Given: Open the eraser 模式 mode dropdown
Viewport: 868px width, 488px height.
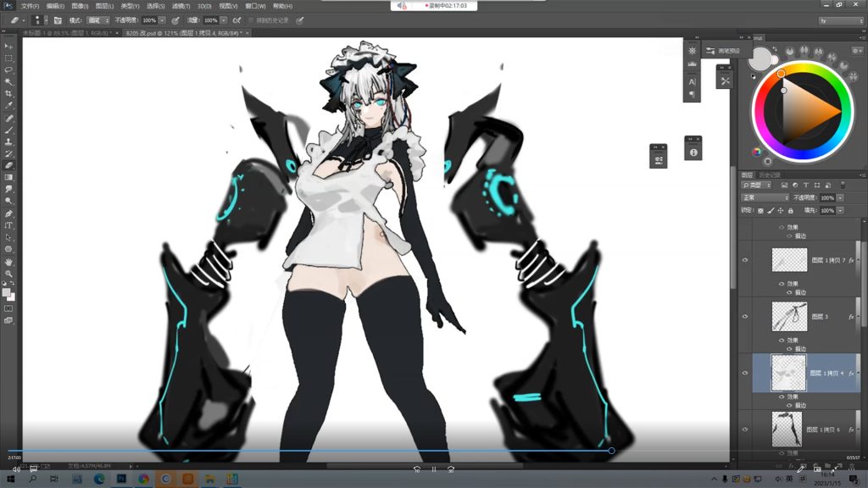Looking at the screenshot, I should (97, 19).
